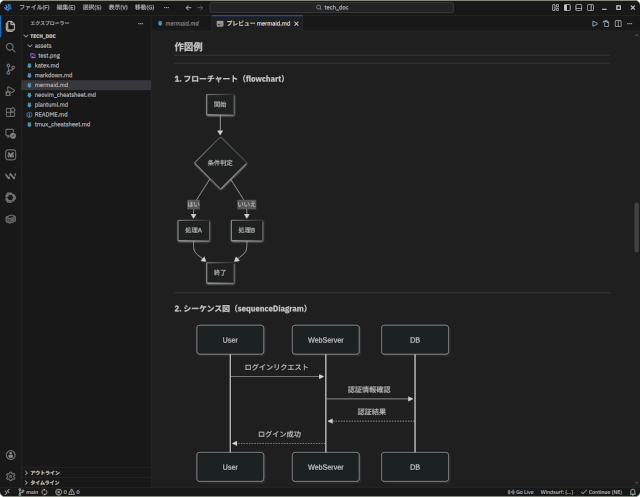The height and width of the screenshot is (497, 640).
Task: Expand the アウトライン section
Action: pos(45,472)
